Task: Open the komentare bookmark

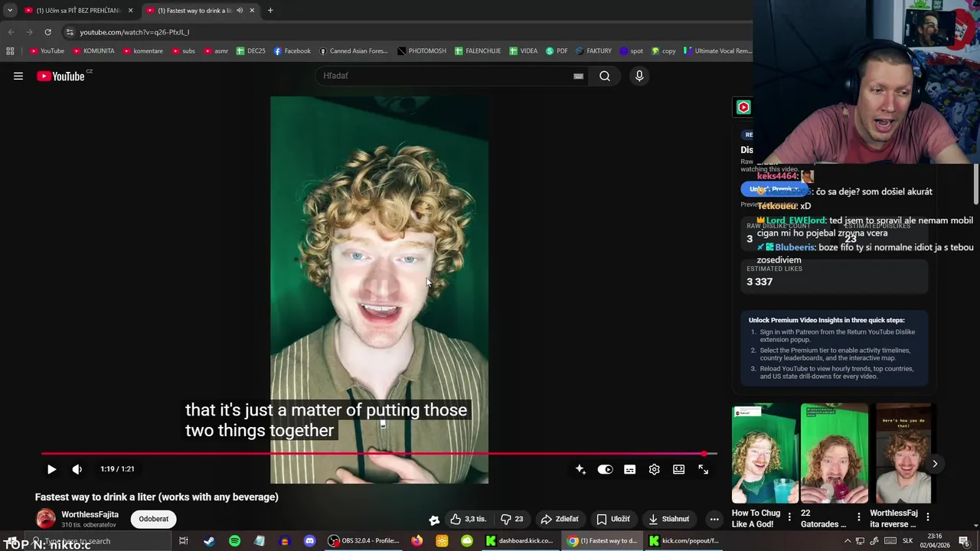Action: pyautogui.click(x=142, y=51)
